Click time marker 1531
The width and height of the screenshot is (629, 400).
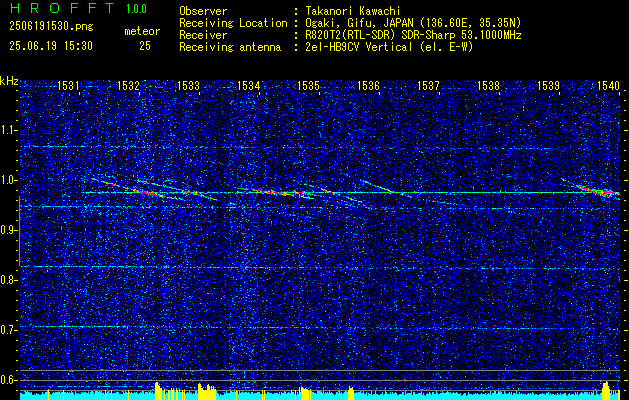pos(68,85)
